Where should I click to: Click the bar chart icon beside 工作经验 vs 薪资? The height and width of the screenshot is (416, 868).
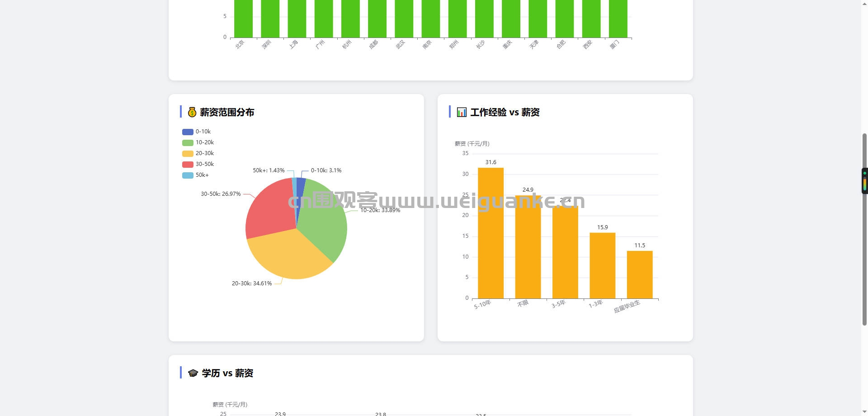pyautogui.click(x=462, y=112)
